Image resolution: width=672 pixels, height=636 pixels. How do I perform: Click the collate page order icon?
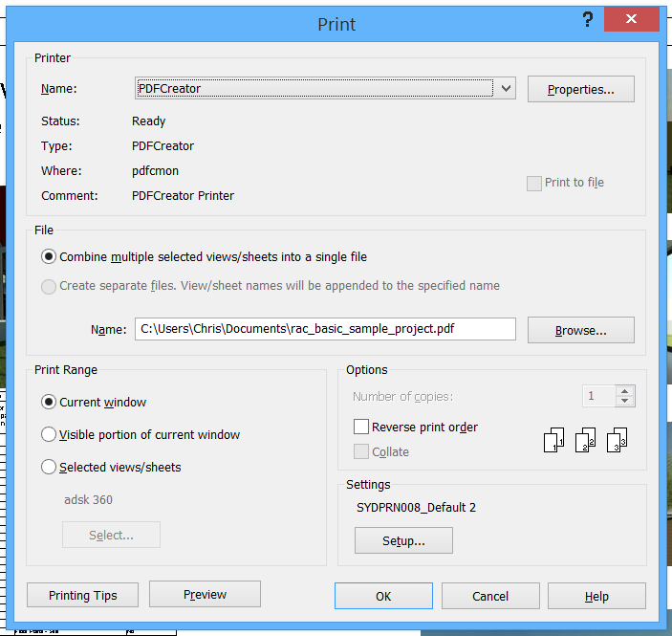click(586, 440)
